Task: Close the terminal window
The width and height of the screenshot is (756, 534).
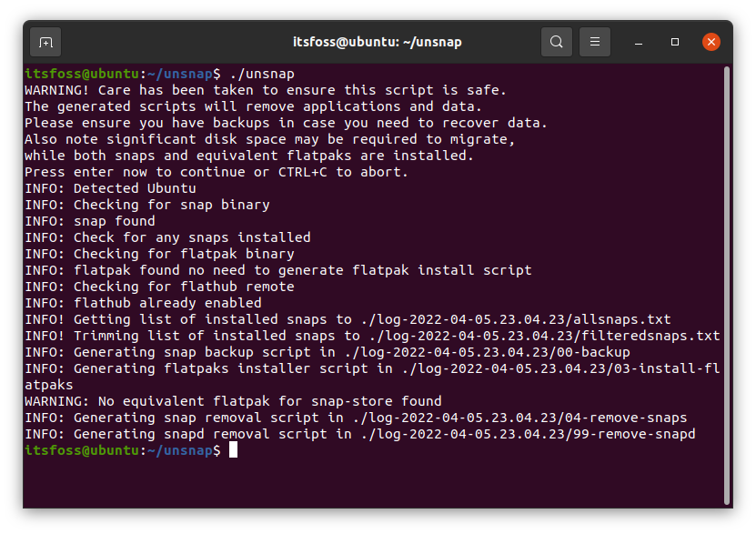Action: pyautogui.click(x=711, y=42)
